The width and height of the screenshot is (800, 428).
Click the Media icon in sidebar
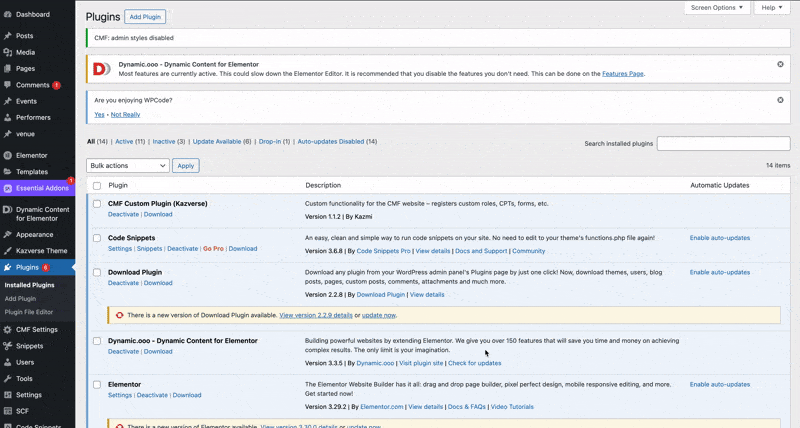click(x=8, y=52)
